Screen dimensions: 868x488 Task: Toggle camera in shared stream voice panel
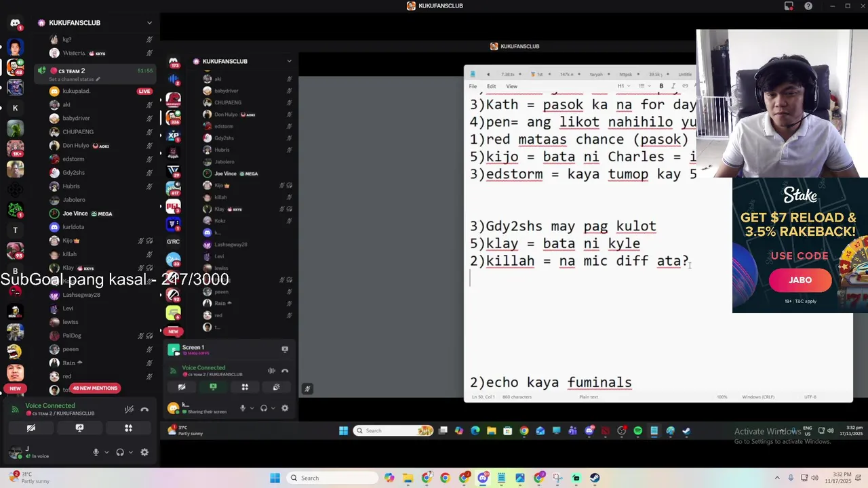(182, 387)
